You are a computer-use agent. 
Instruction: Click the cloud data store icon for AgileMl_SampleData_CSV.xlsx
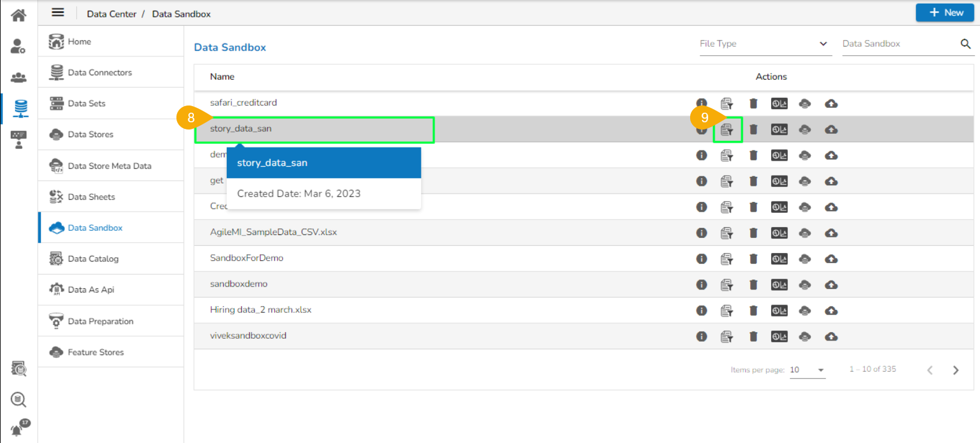[805, 233]
